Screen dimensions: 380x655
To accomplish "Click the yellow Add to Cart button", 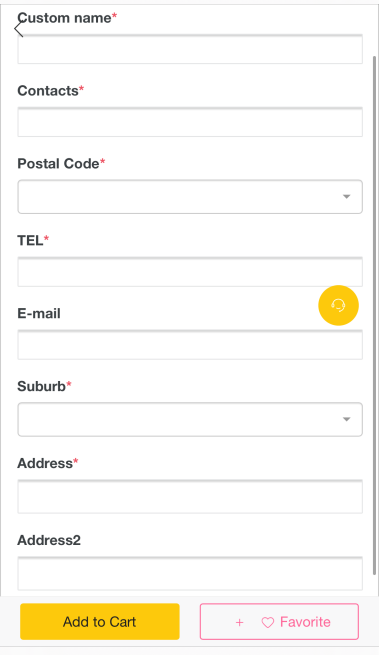I will tap(100, 622).
